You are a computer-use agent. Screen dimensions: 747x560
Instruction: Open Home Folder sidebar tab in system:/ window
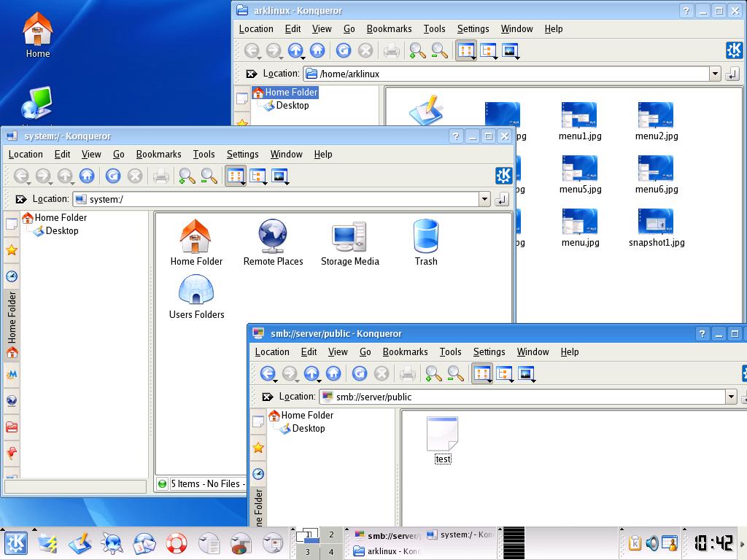point(12,325)
